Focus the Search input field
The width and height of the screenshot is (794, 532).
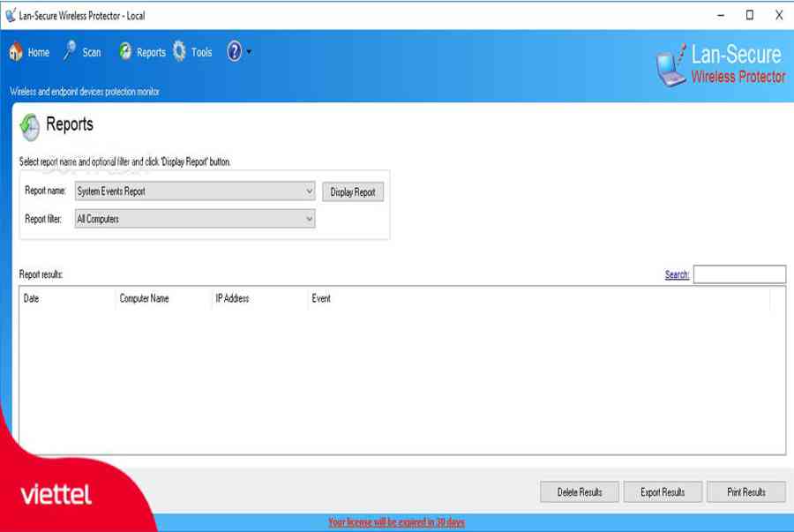tap(739, 274)
